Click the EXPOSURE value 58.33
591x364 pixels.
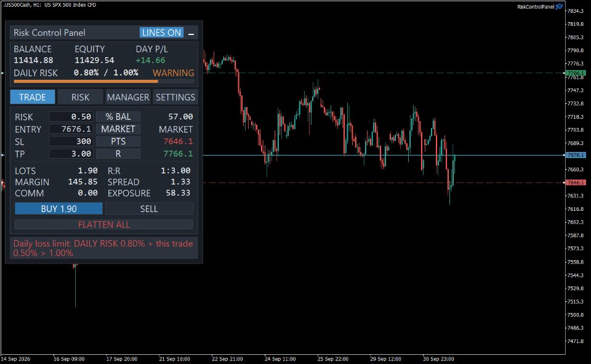pos(178,193)
